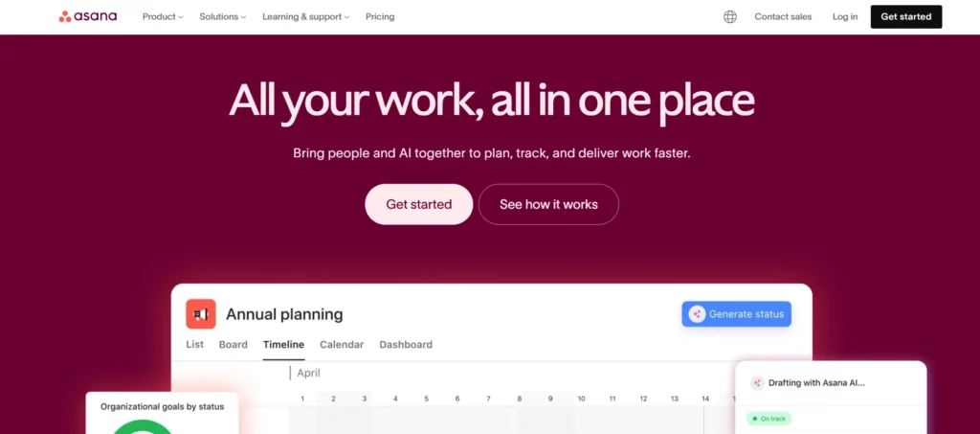Expand the Product dropdown menu
The width and height of the screenshot is (980, 434).
[x=163, y=16]
